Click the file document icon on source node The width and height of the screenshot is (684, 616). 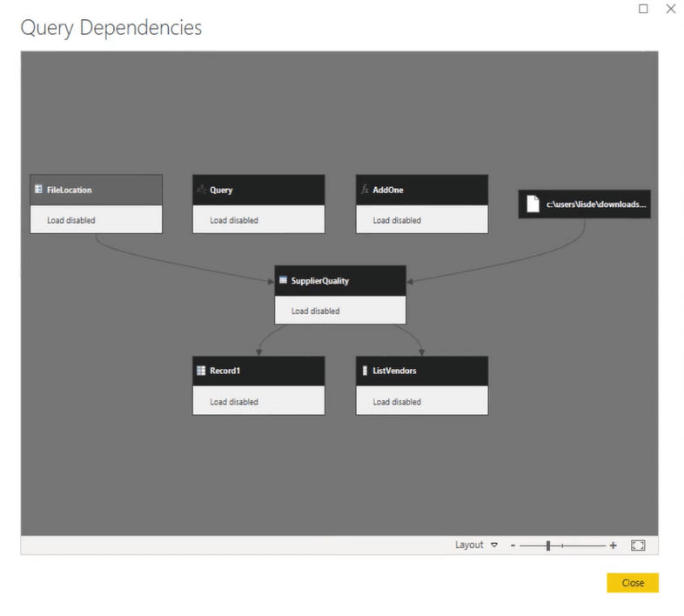point(533,204)
